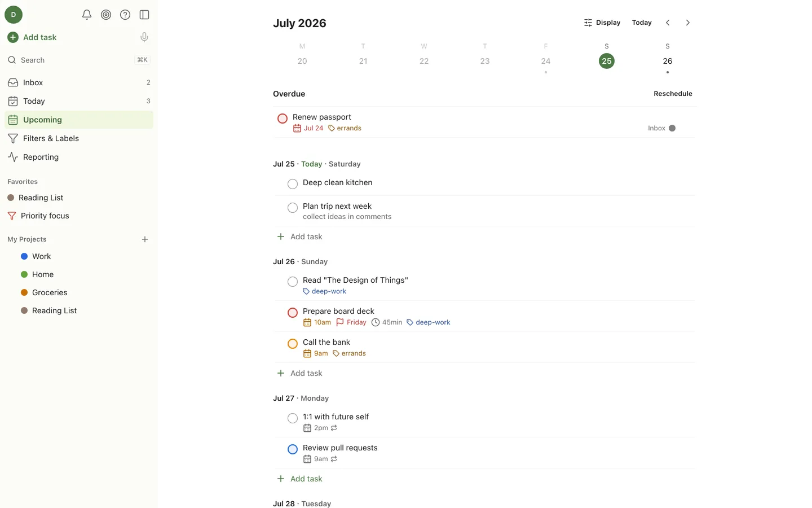Click the Inbox tray icon
This screenshot has width=812, height=508.
click(13, 82)
